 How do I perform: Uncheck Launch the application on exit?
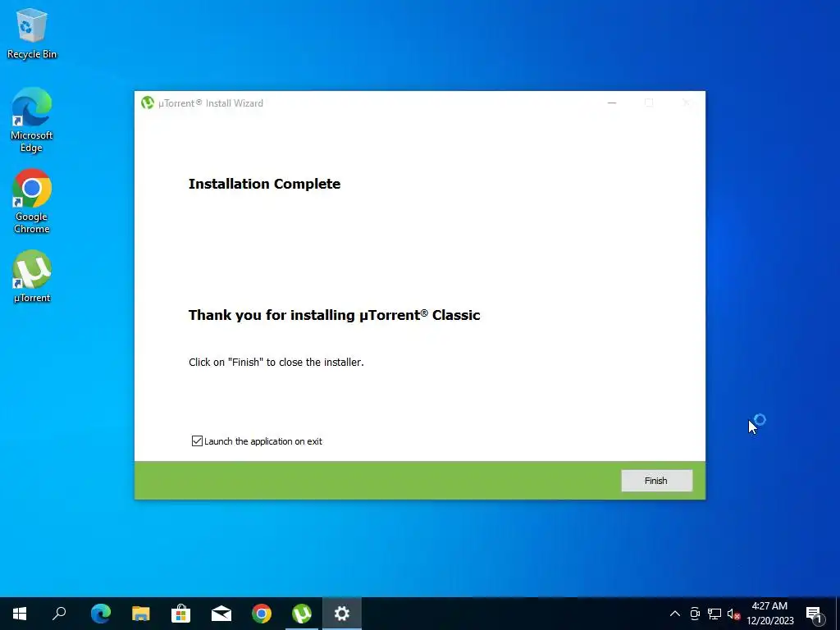[x=197, y=441]
